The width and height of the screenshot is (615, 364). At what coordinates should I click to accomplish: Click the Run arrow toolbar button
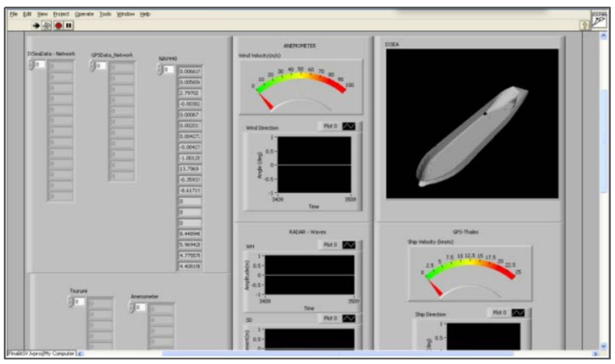click(x=36, y=25)
